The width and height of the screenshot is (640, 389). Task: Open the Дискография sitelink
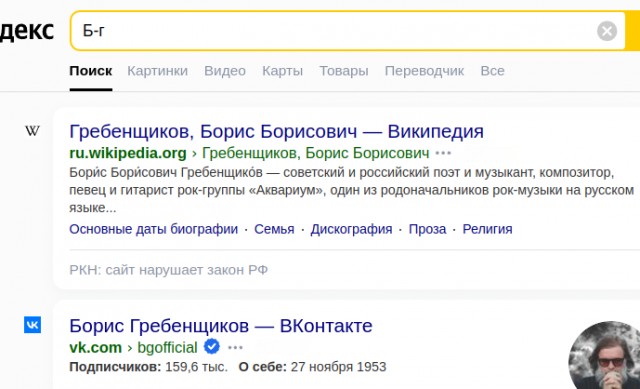[351, 229]
